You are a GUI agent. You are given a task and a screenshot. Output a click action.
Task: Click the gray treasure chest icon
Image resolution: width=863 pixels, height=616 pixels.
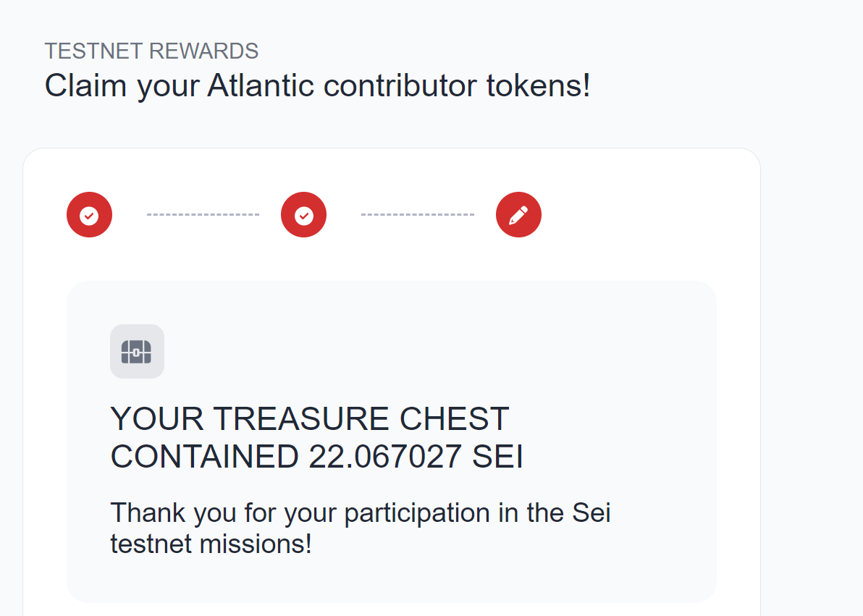(137, 351)
